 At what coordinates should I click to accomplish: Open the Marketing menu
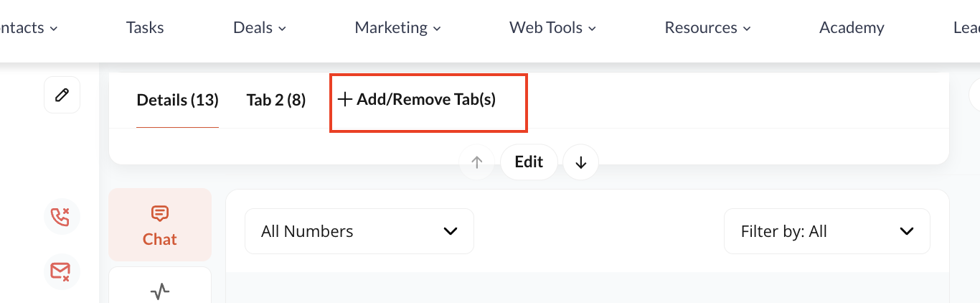tap(398, 28)
